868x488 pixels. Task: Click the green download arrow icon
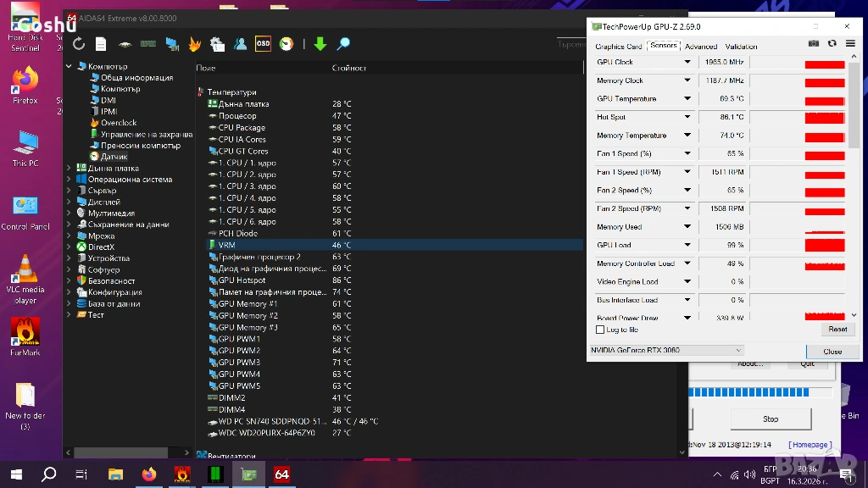click(320, 44)
